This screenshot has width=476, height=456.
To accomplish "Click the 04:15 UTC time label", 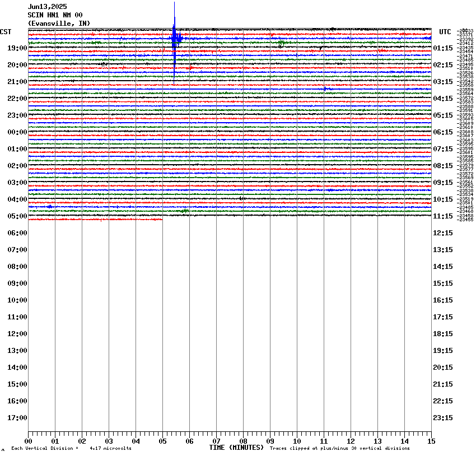I will (x=443, y=99).
